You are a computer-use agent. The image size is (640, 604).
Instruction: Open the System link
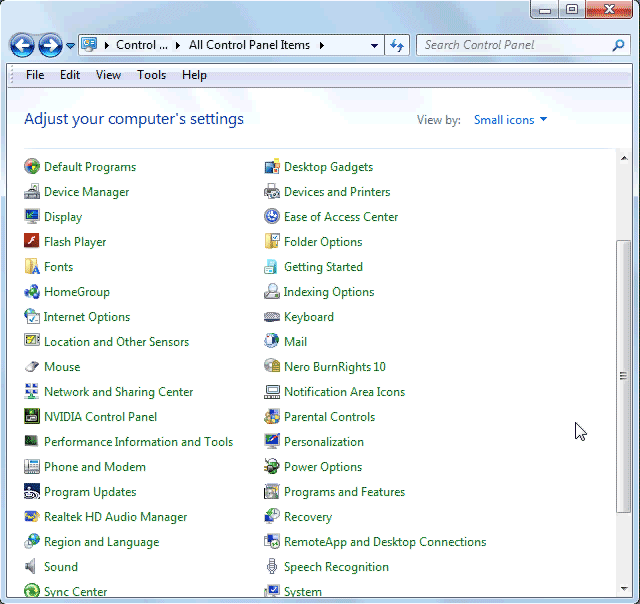(302, 591)
